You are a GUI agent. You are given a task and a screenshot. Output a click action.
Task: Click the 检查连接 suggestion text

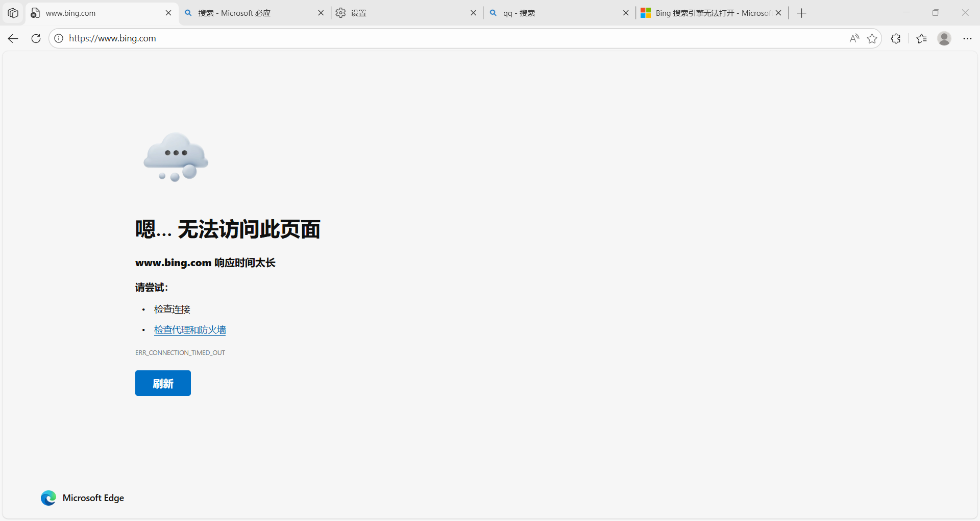coord(172,310)
